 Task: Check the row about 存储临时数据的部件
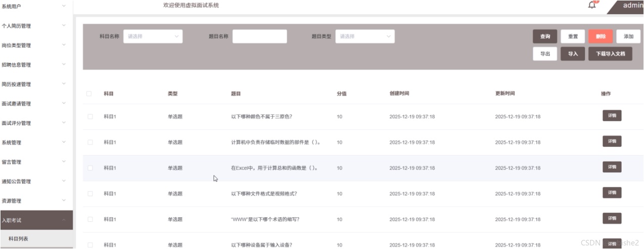[x=90, y=142]
